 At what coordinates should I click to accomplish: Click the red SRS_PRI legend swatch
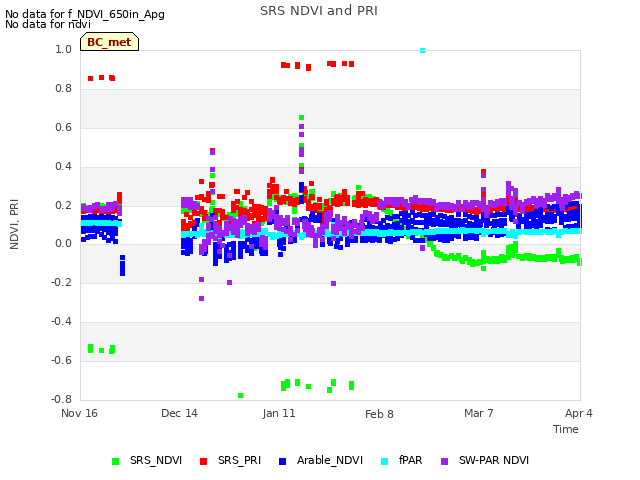point(203,461)
